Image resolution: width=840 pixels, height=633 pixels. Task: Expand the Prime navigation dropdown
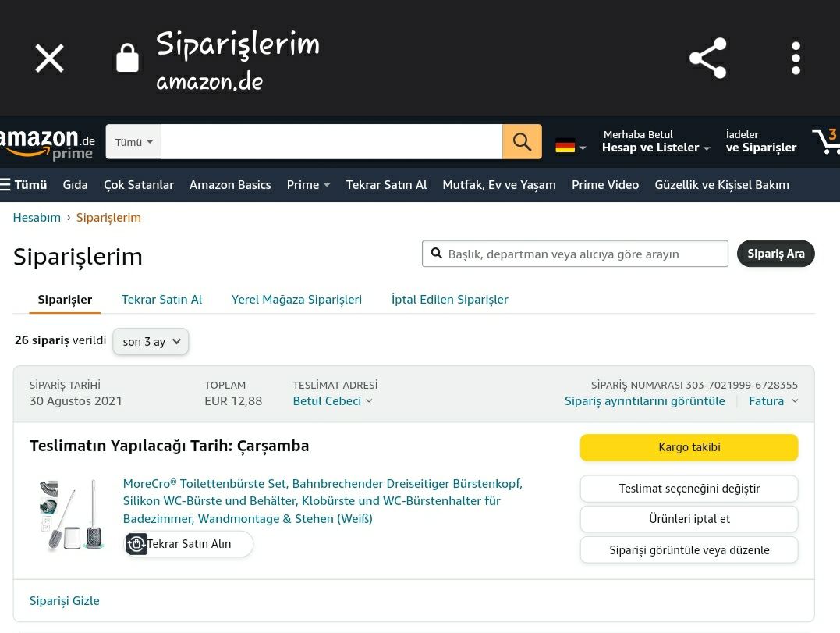pyautogui.click(x=308, y=185)
